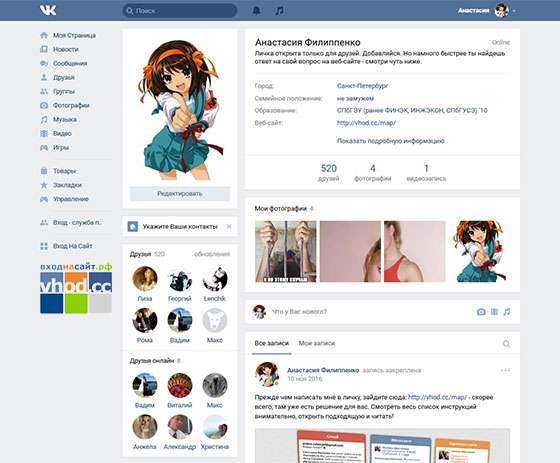Click the pinned post author name
Image resolution: width=560 pixels, height=463 pixels.
(323, 370)
